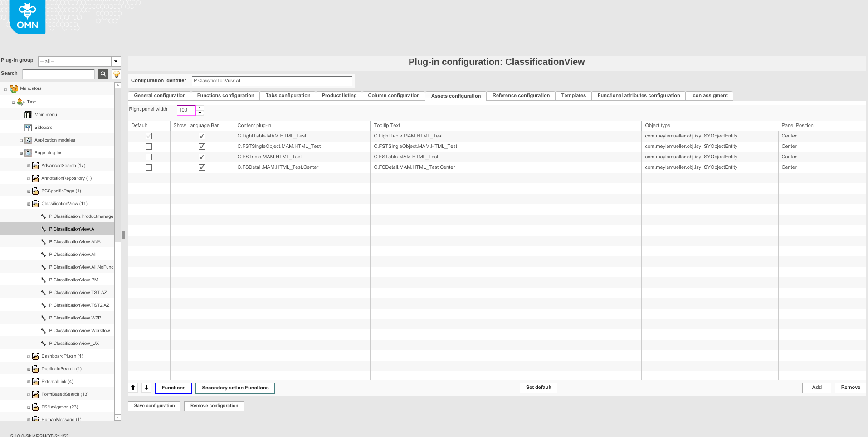The height and width of the screenshot is (437, 868).
Task: Click the search magnifier icon
Action: pos(102,74)
